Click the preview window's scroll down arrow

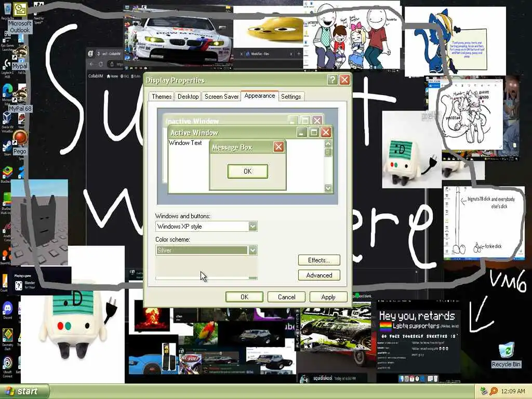click(328, 188)
